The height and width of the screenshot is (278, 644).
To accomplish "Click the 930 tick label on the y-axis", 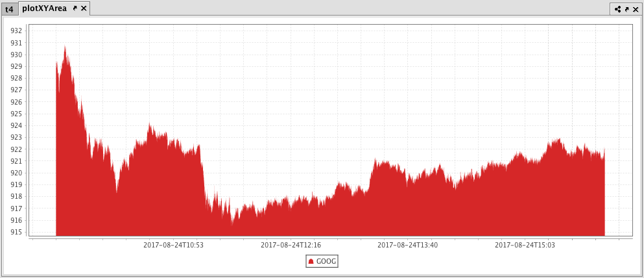I will 16,55.
